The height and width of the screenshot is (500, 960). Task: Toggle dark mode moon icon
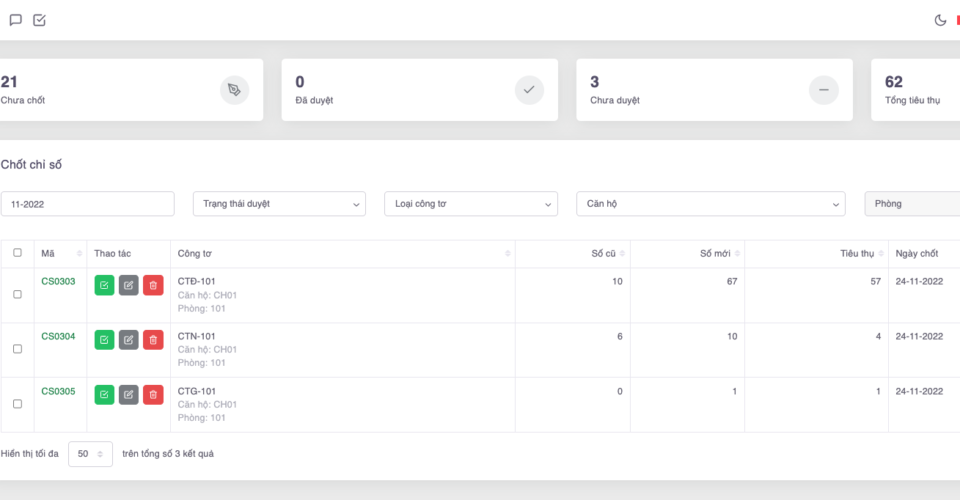pyautogui.click(x=940, y=20)
